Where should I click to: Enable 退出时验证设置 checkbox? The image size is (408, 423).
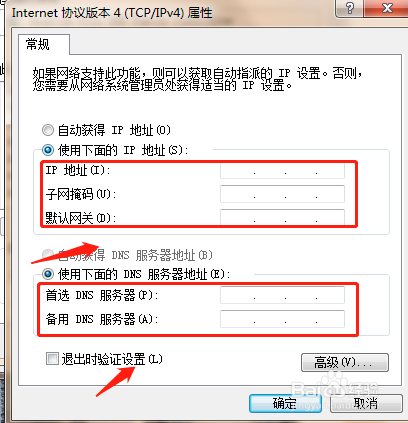(52, 359)
